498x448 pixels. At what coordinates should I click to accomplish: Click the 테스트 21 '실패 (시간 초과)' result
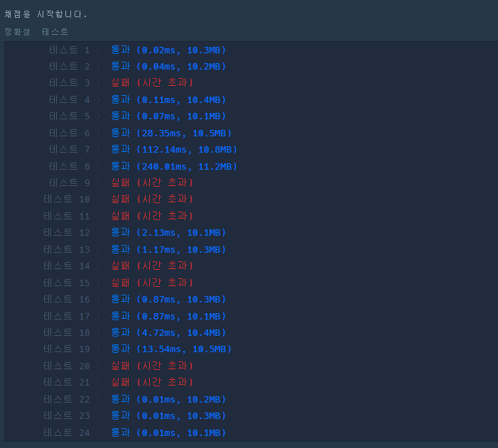tap(152, 382)
